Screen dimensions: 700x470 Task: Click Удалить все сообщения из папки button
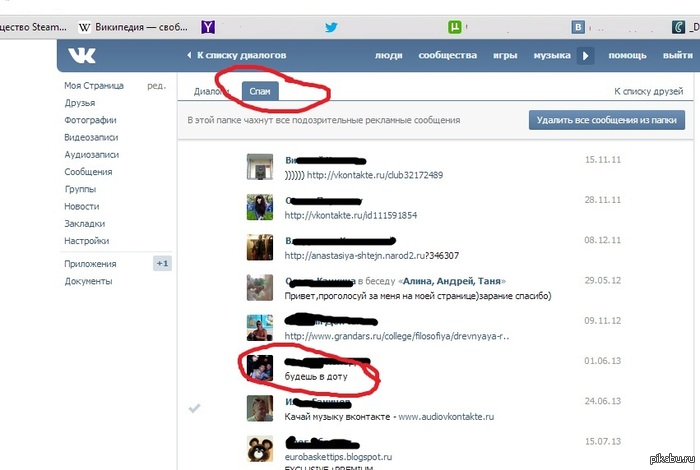(607, 120)
